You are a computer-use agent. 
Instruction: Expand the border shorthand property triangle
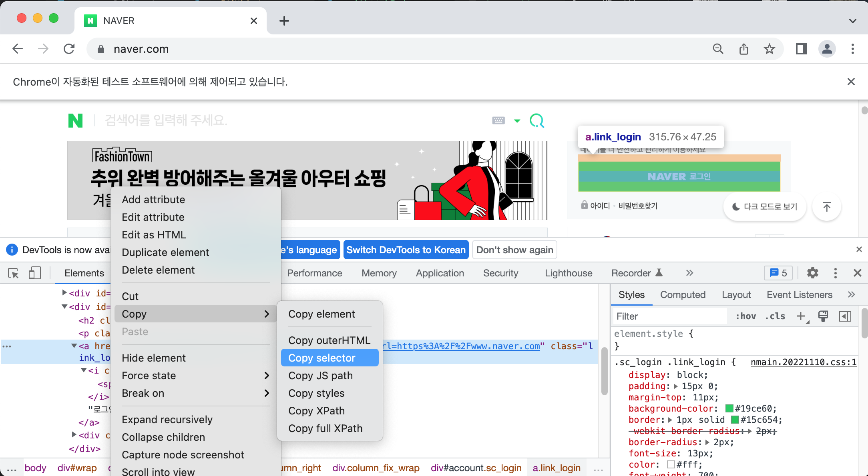tap(670, 420)
